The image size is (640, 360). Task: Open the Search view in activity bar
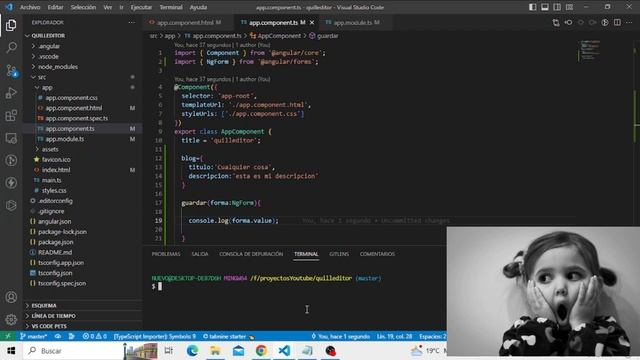click(11, 47)
